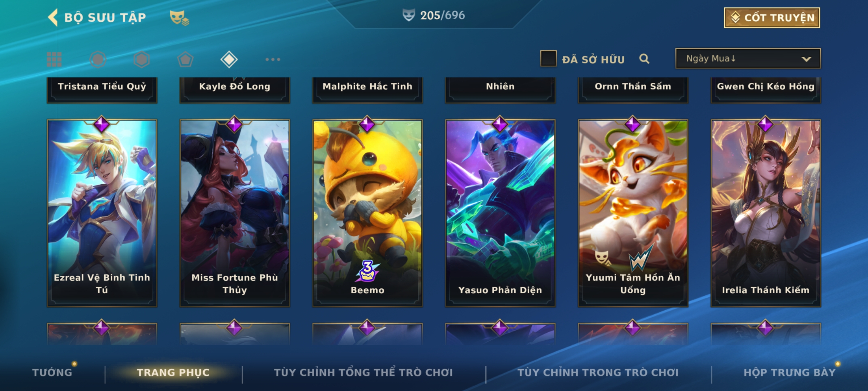Image resolution: width=868 pixels, height=391 pixels.
Task: Open Yasuo Phản Diện skin card
Action: click(500, 213)
